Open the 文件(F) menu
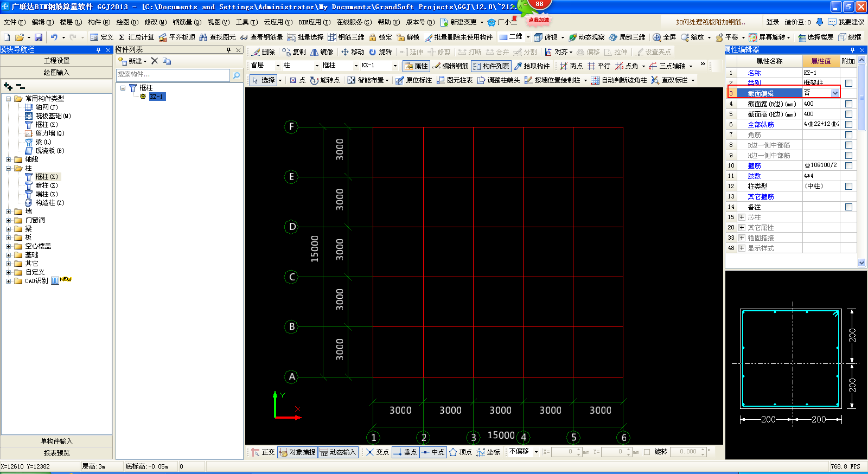Screen dimensions: 868x474 point(14,22)
